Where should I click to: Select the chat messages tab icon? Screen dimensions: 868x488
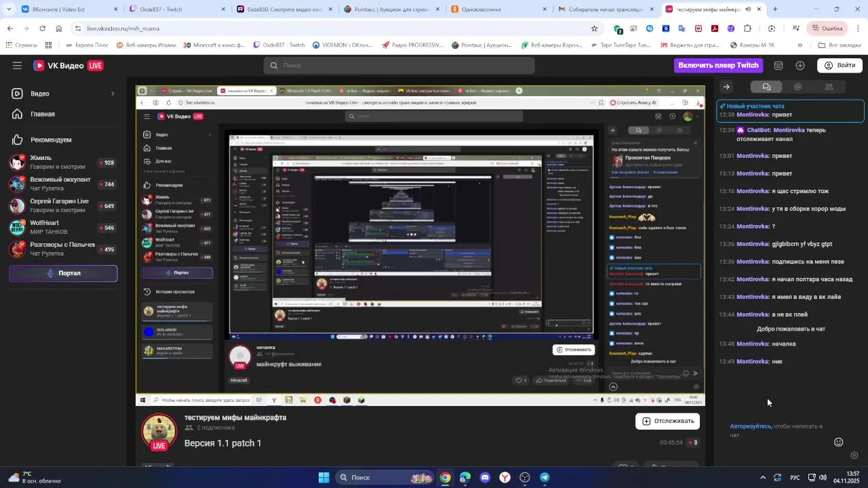click(766, 87)
